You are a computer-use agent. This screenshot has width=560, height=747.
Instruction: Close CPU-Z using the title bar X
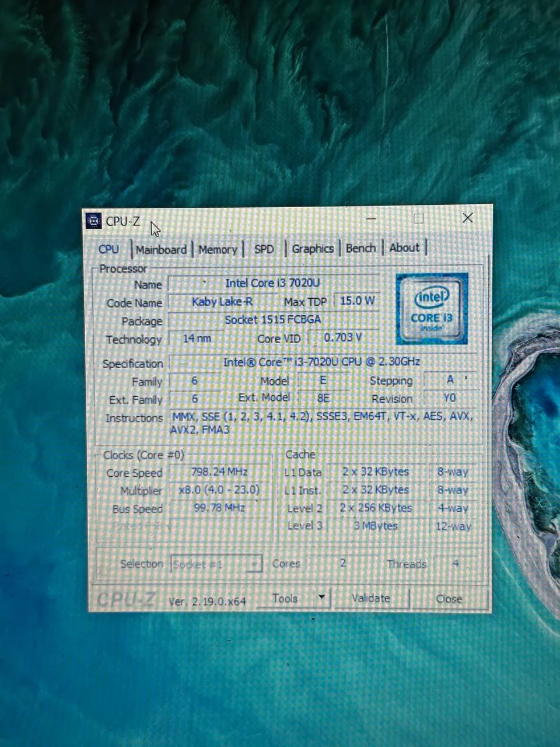point(468,218)
